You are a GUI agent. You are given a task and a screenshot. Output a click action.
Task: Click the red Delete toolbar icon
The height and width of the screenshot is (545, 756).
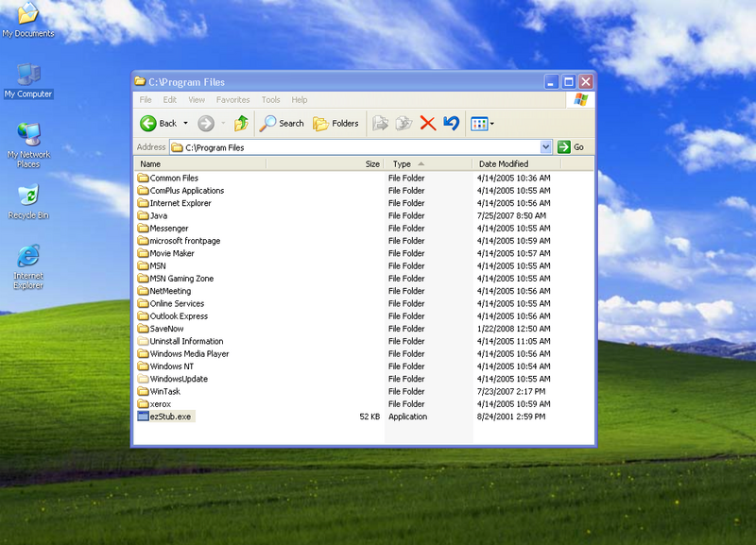(x=428, y=124)
